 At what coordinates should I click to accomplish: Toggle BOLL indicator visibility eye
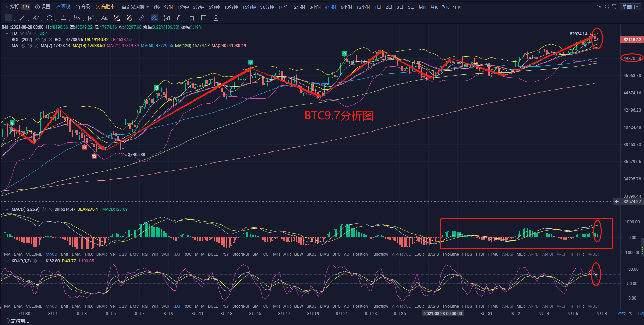pyautogui.click(x=37, y=40)
